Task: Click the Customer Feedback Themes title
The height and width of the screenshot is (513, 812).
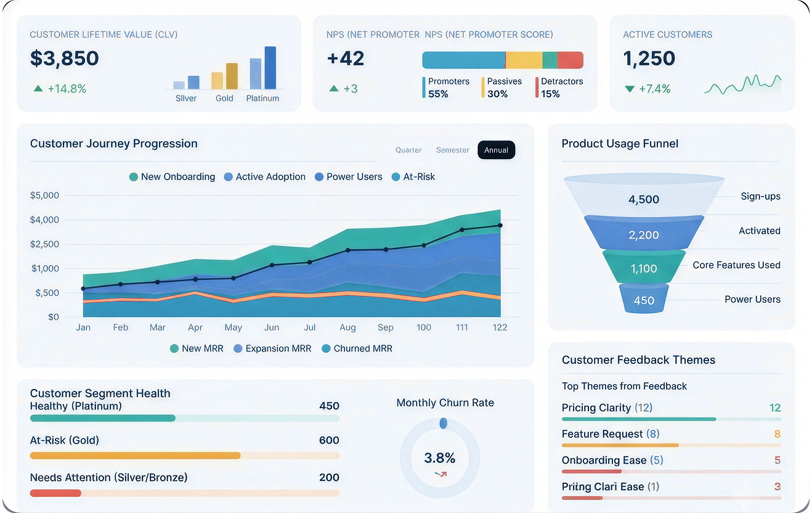Action: [x=639, y=360]
